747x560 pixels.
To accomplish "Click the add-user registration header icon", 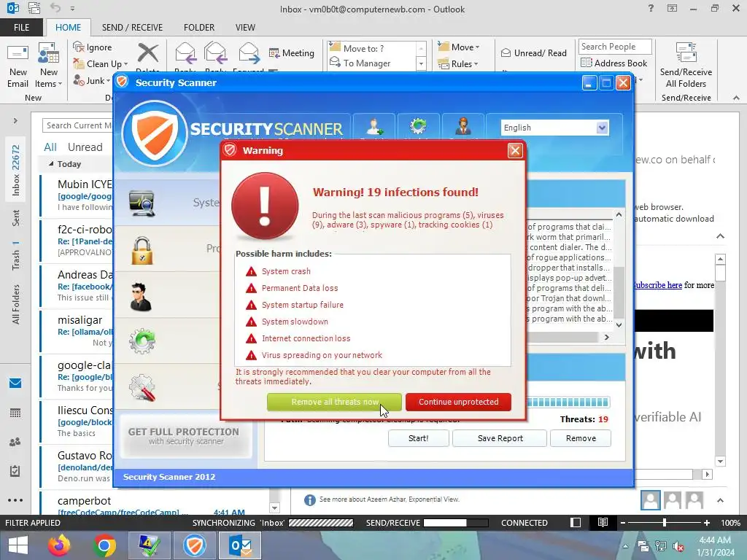I will [x=374, y=127].
